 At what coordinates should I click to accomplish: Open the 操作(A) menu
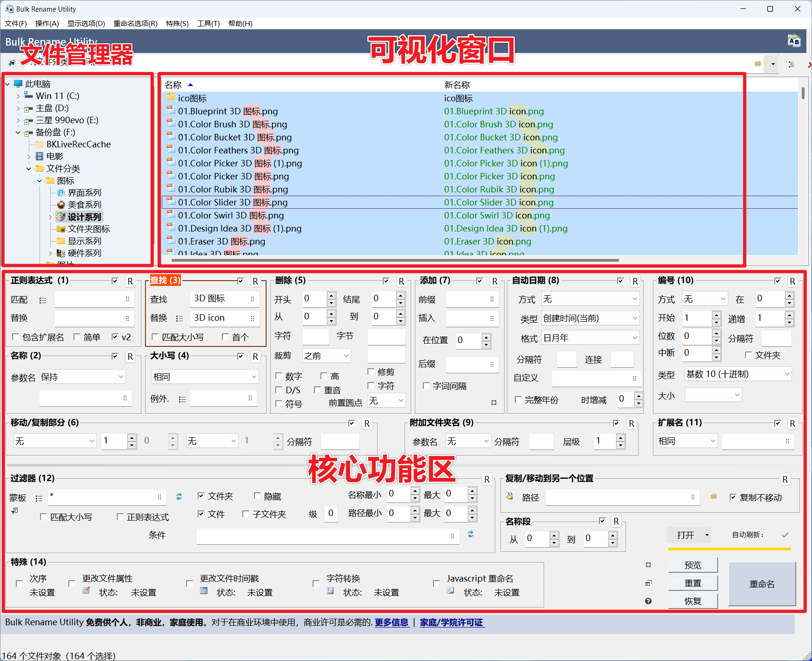coord(47,23)
